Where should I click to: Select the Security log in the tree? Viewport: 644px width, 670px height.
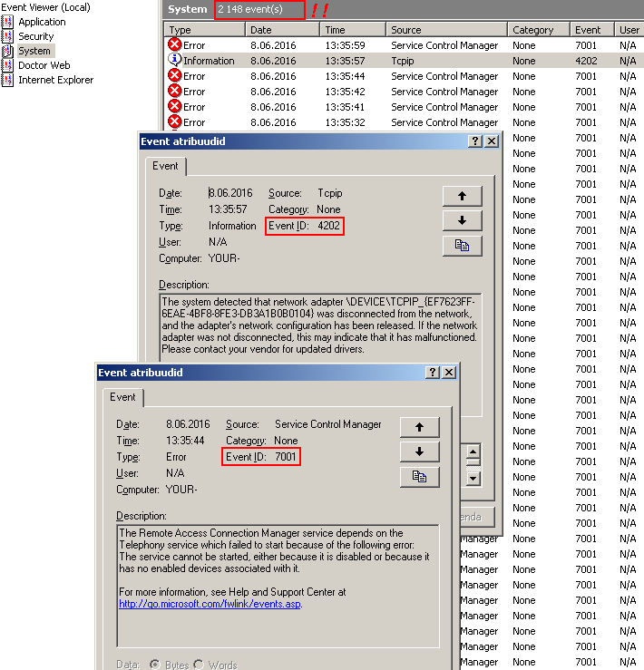click(36, 36)
